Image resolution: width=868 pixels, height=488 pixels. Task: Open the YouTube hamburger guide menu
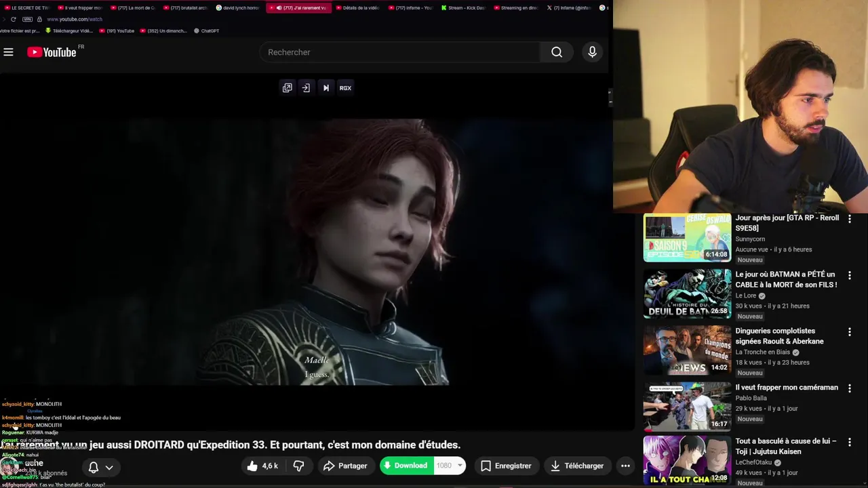(x=8, y=52)
